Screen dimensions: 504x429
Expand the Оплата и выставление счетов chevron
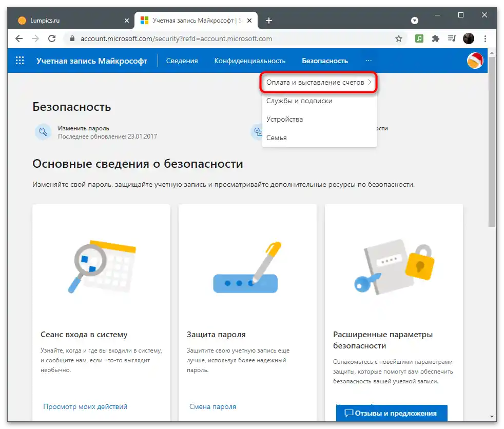pyautogui.click(x=370, y=82)
